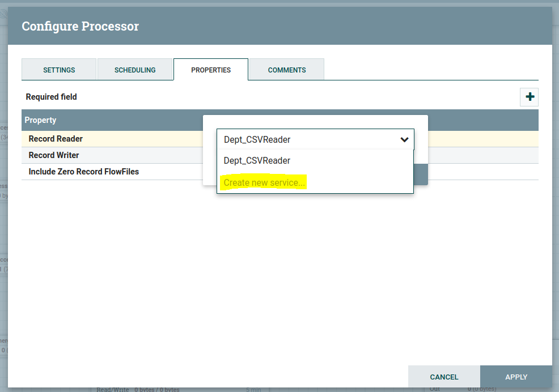Click the chevron arrow in the Record Reader combo
Screen dimensions: 559x392
(404, 139)
